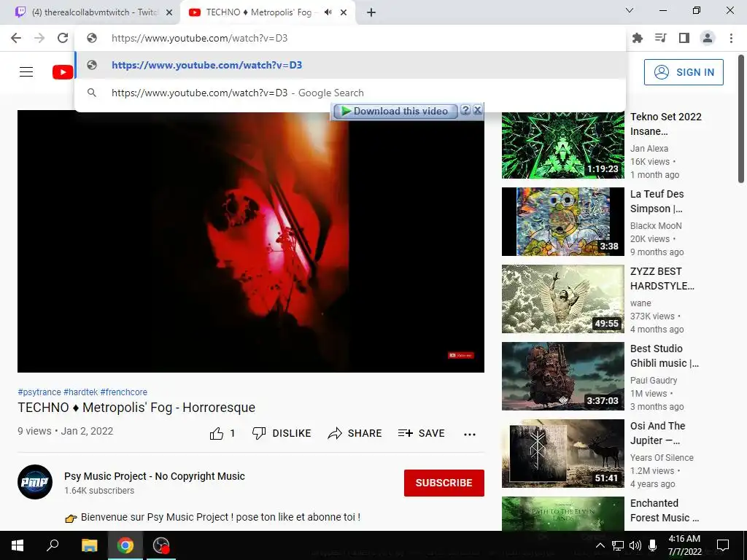Close the YouTube TECHNO tab
Image resolution: width=747 pixels, height=560 pixels.
tap(344, 12)
